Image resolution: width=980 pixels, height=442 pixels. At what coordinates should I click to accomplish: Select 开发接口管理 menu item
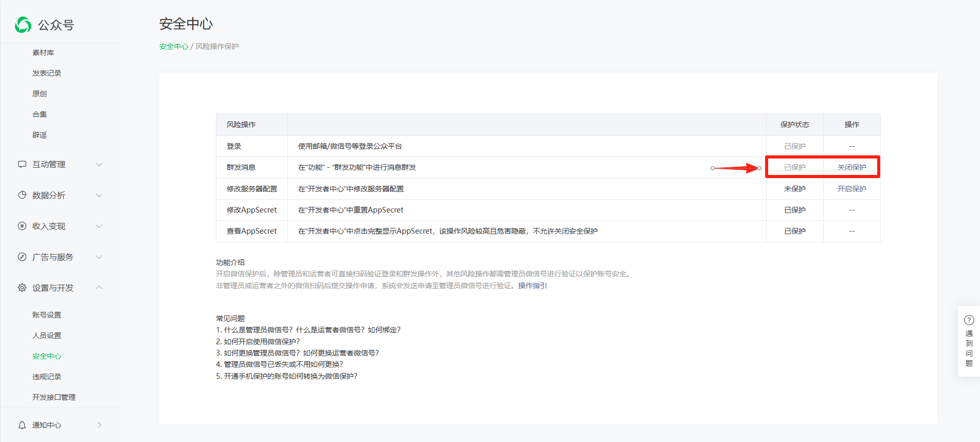pyautogui.click(x=54, y=397)
